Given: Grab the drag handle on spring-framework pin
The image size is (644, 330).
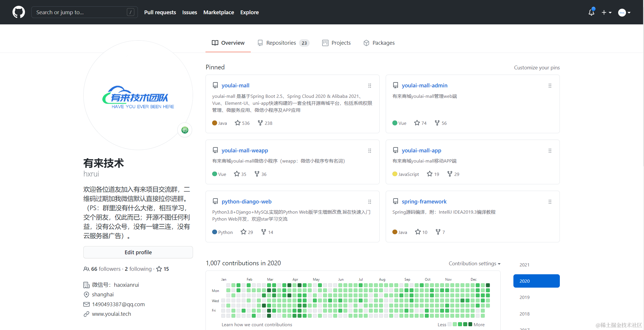Looking at the screenshot, I should [x=550, y=202].
